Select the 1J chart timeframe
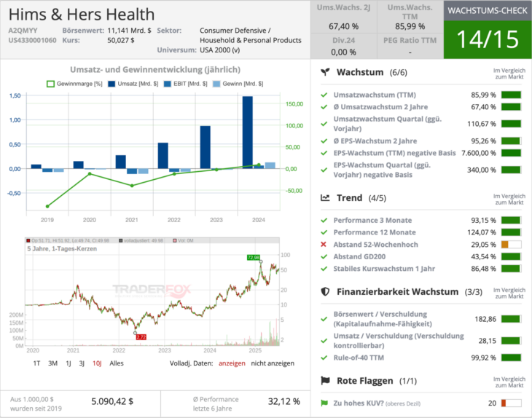This screenshot has height=418, width=532. 69,363
